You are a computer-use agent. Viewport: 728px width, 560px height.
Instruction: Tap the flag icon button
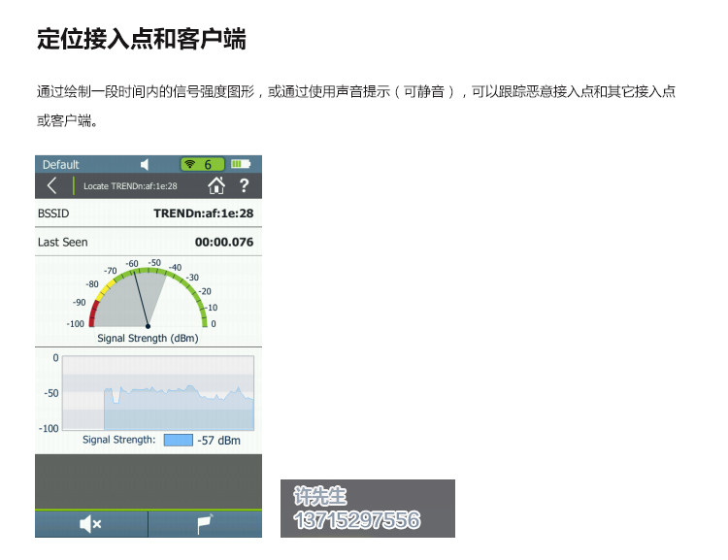click(x=205, y=524)
